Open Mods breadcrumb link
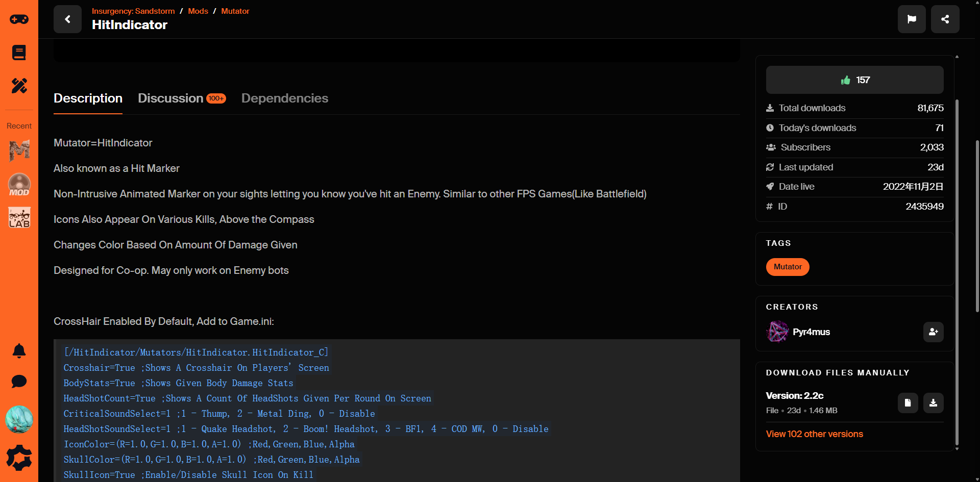The image size is (980, 482). [198, 11]
